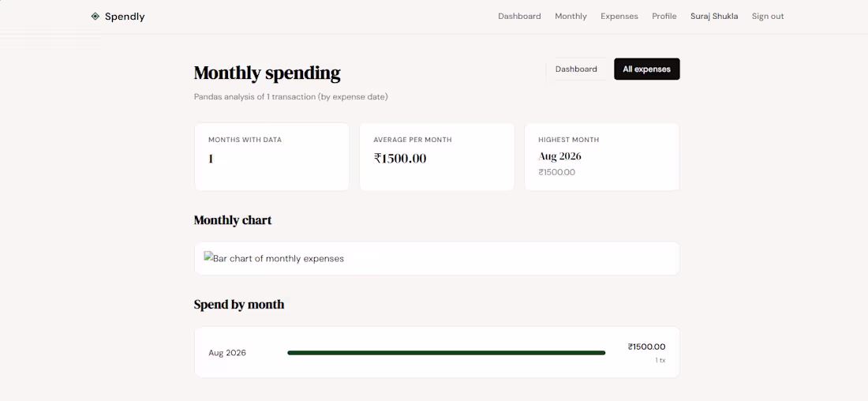Viewport: 868px width, 401px height.
Task: Click the Suraj Shukla user name
Action: 714,16
